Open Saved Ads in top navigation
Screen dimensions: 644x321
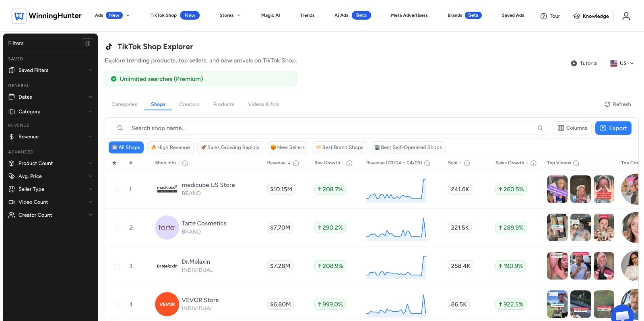coord(513,15)
